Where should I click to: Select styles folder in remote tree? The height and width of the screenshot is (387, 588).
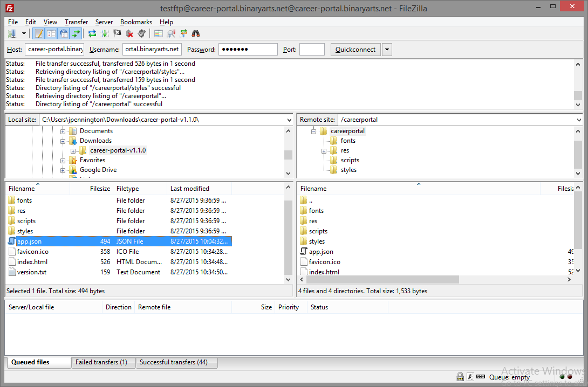(x=348, y=170)
